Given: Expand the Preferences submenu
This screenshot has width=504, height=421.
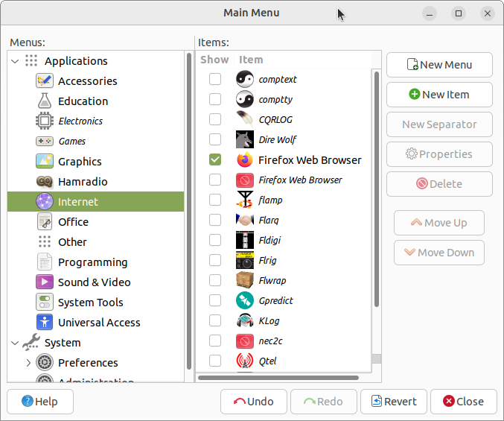Looking at the screenshot, I should coord(28,363).
